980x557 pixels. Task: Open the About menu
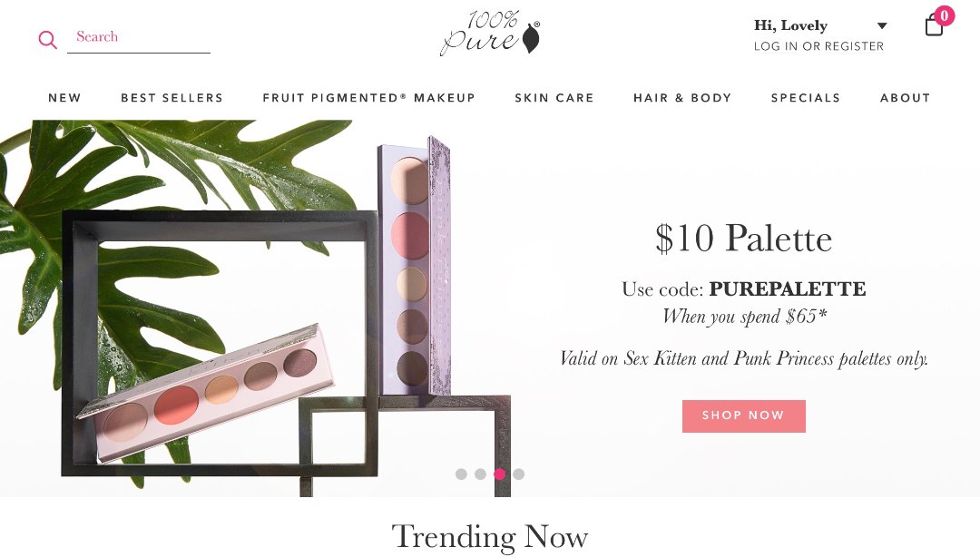pos(905,98)
